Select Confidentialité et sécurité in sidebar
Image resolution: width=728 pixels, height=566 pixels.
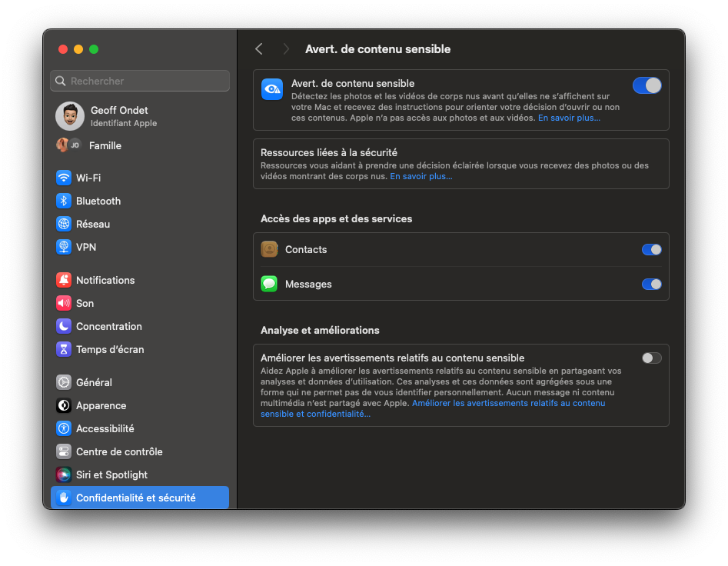(x=140, y=498)
